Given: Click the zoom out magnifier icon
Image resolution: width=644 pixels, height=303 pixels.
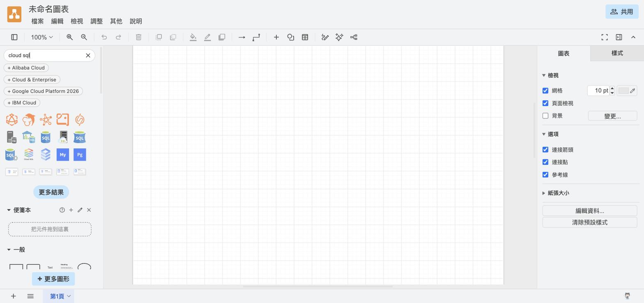Looking at the screenshot, I should (84, 37).
